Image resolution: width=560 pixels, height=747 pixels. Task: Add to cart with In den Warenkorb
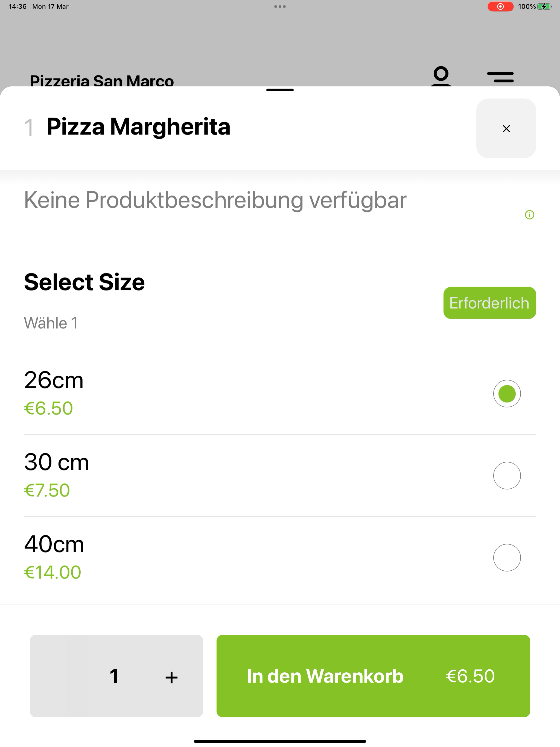point(373,676)
